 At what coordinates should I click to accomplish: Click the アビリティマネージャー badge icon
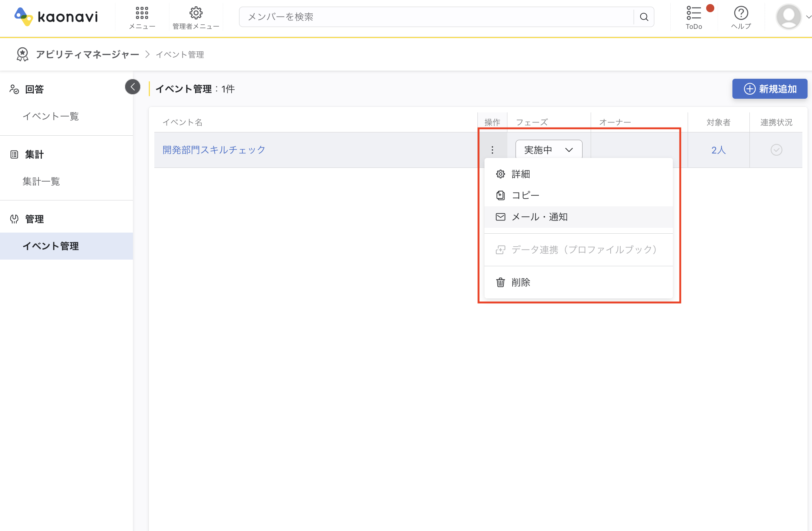click(22, 54)
